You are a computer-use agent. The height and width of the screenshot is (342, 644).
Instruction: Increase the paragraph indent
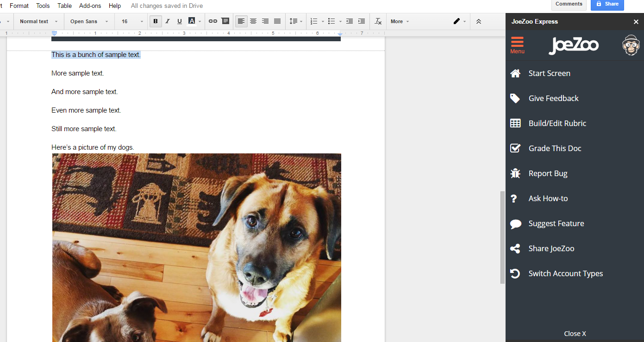(x=362, y=21)
